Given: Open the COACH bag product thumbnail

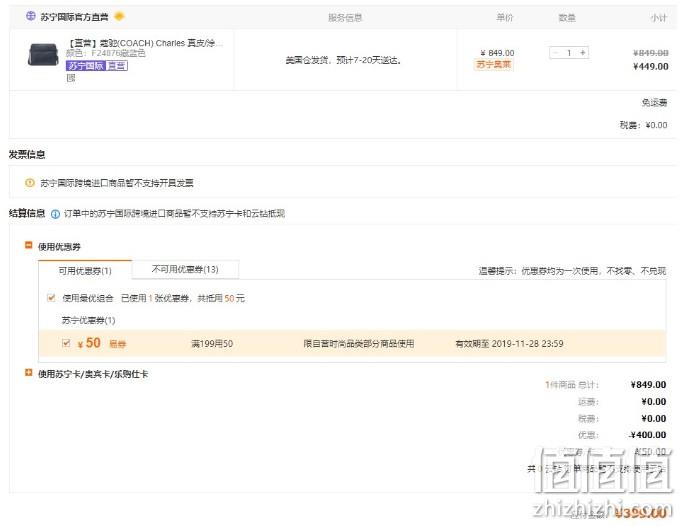Looking at the screenshot, I should 43,54.
